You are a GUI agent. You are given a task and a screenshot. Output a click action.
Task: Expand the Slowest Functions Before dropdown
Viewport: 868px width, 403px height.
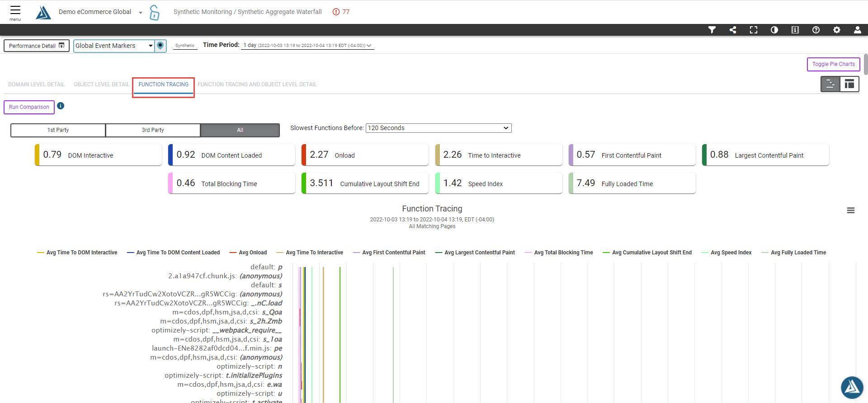point(438,128)
